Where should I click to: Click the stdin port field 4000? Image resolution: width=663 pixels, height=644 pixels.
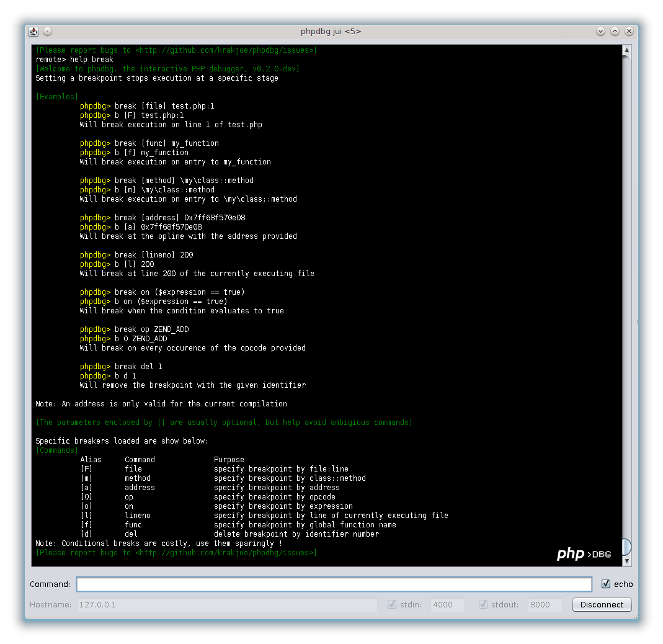click(x=447, y=605)
